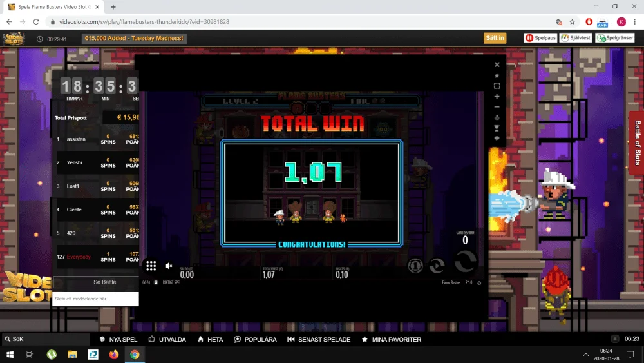Show hidden system tray icons
This screenshot has width=644, height=363.
pos(586,355)
